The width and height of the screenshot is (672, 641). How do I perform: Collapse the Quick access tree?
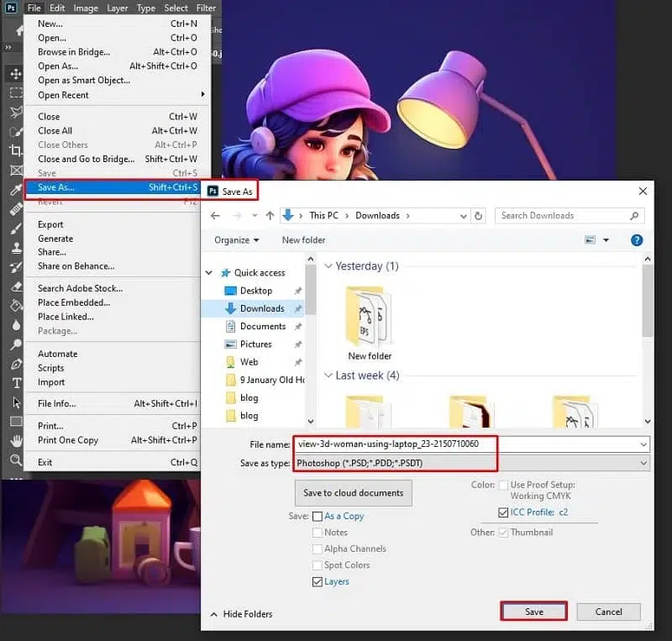[209, 273]
